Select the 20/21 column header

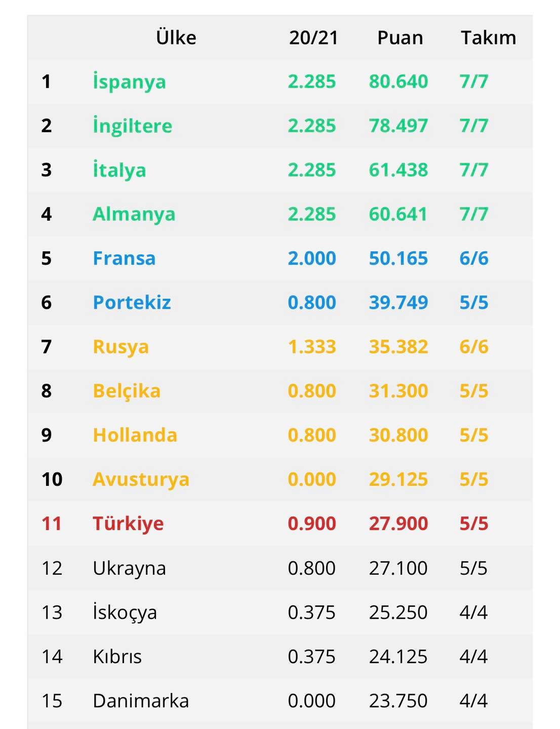point(313,38)
